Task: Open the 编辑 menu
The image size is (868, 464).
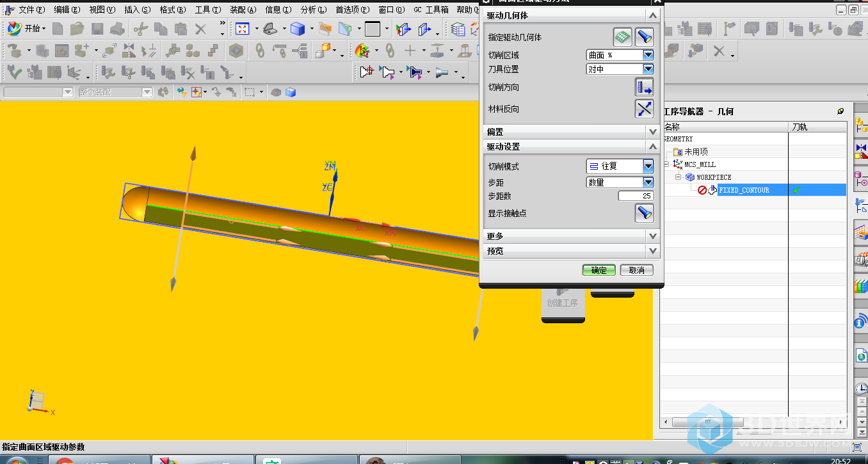Action: 67,10
